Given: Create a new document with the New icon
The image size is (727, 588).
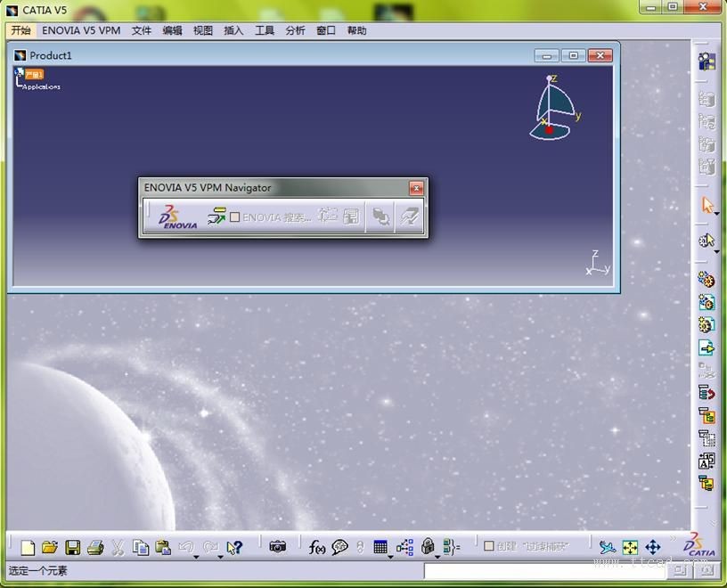Looking at the screenshot, I should point(27,546).
